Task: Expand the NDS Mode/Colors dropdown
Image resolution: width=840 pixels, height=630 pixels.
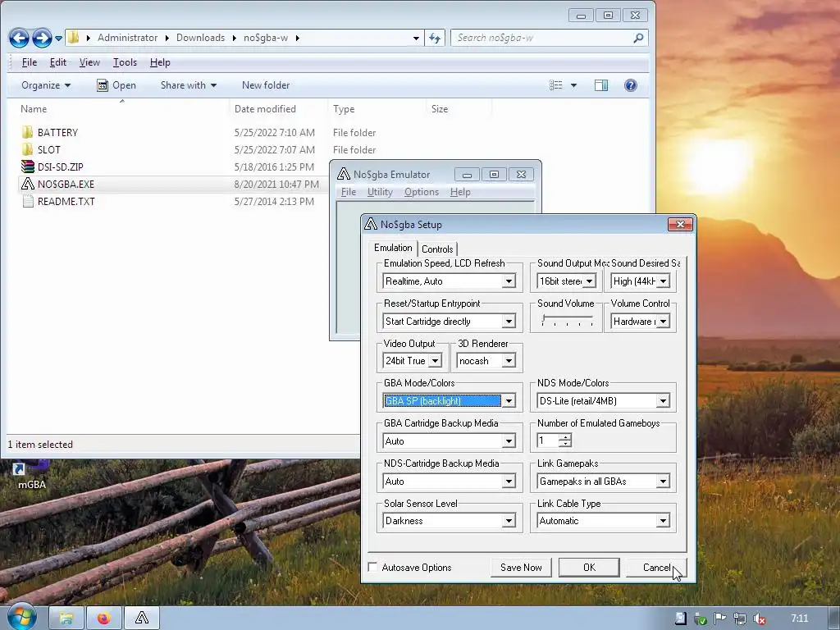Action: click(x=663, y=400)
